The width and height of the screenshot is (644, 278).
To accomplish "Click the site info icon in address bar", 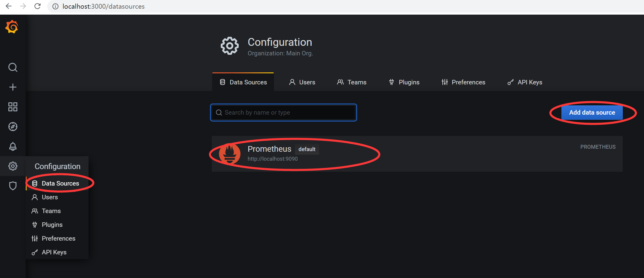I will point(55,6).
